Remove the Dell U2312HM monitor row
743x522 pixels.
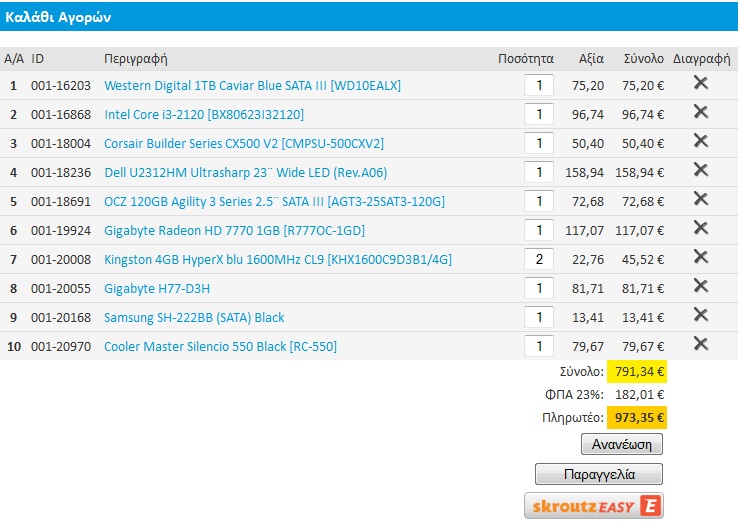[x=700, y=170]
